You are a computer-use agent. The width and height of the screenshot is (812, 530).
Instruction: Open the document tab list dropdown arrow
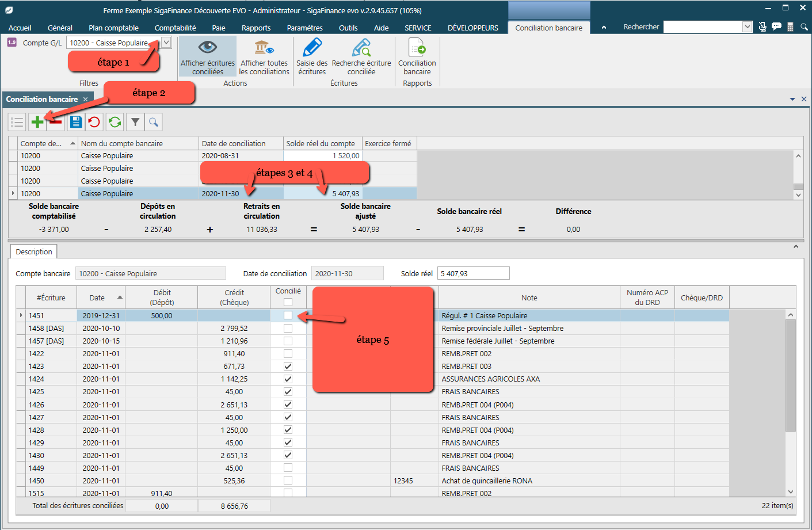792,99
